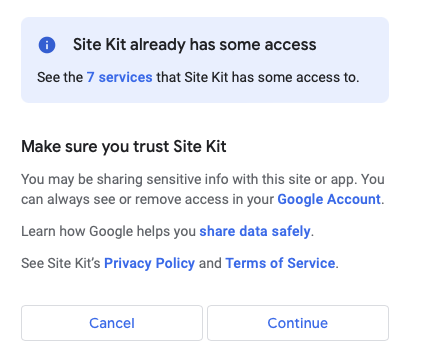
Task: Click the word 'and' between policy links
Action: (210, 263)
